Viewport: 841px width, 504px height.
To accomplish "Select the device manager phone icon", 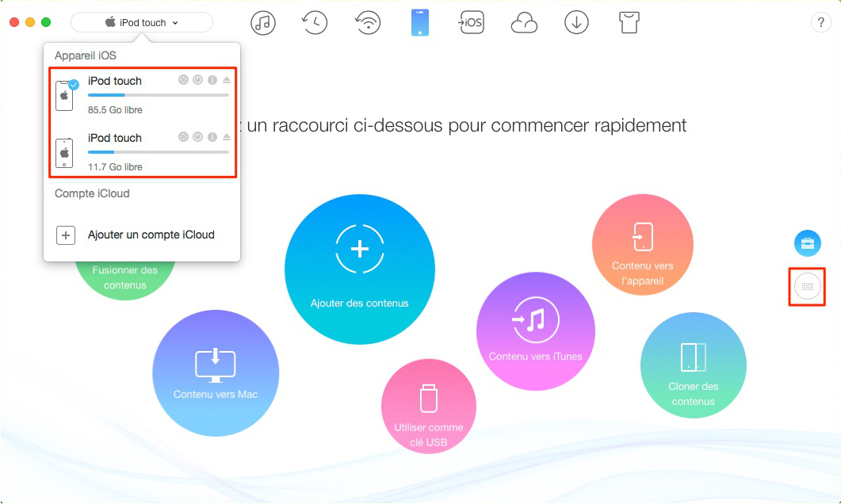I will (420, 23).
